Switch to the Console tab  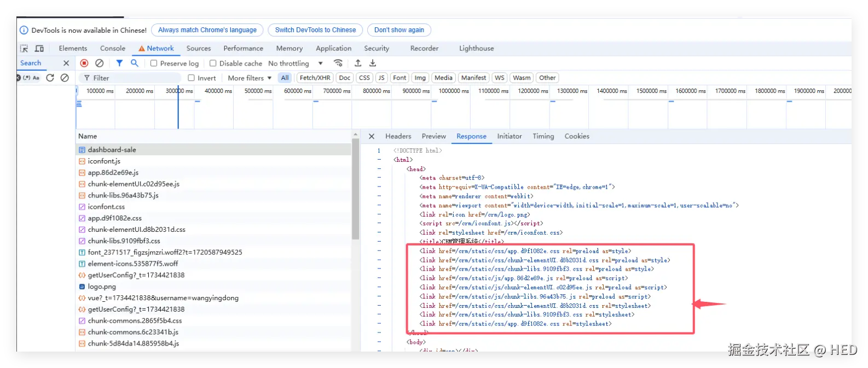pyautogui.click(x=113, y=49)
